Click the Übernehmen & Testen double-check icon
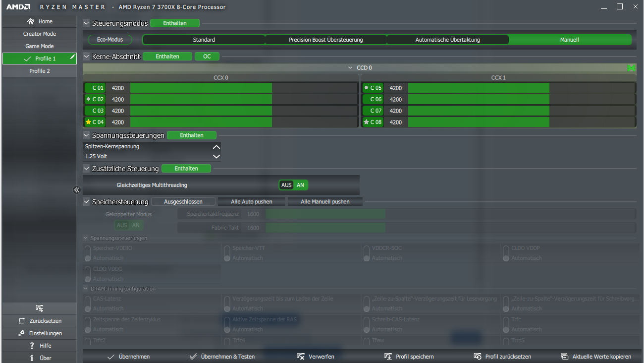 [193, 357]
